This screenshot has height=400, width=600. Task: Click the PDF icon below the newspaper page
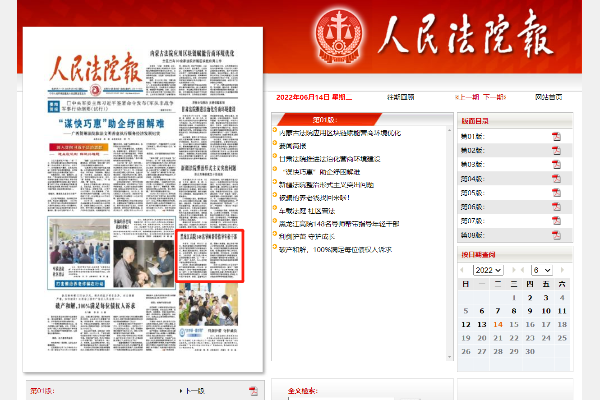coord(253,391)
